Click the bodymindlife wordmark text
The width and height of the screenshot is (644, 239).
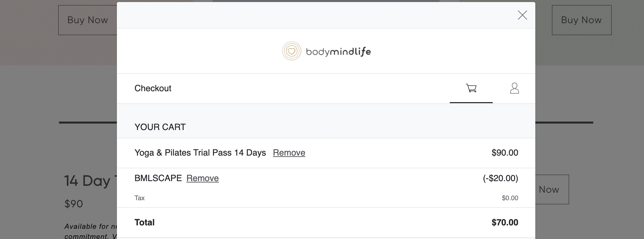click(x=338, y=52)
